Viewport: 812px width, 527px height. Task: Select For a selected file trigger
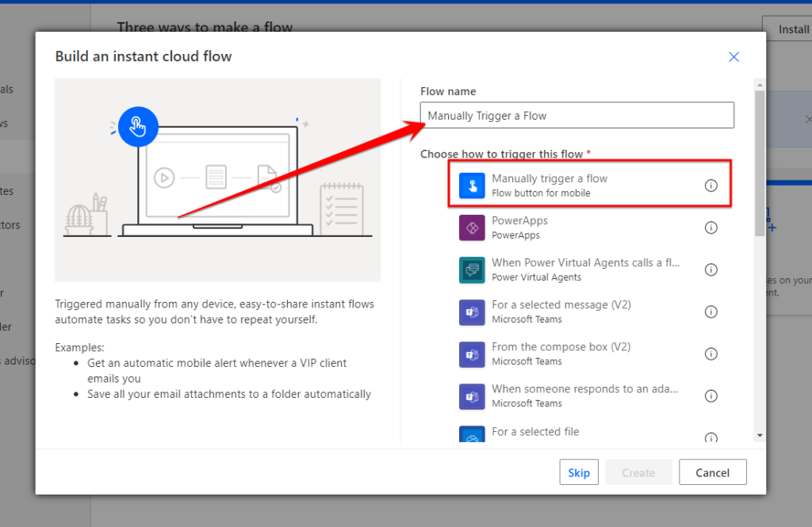(x=589, y=433)
